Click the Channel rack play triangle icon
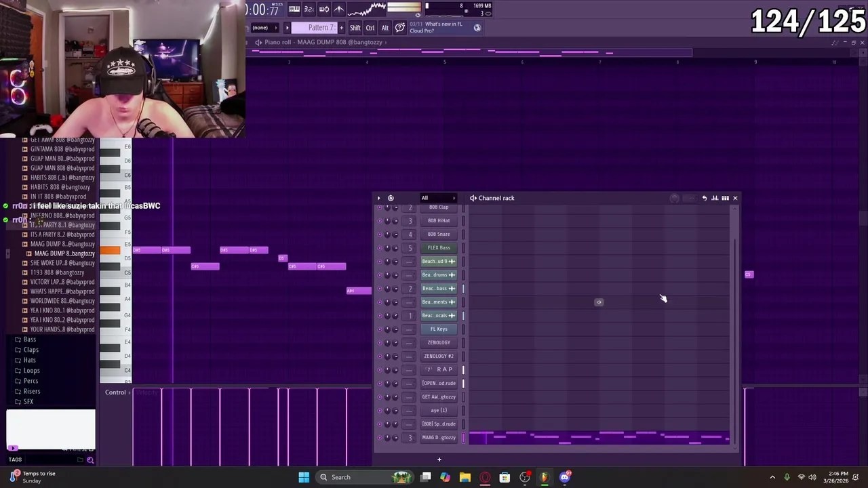The width and height of the screenshot is (868, 488). [379, 198]
